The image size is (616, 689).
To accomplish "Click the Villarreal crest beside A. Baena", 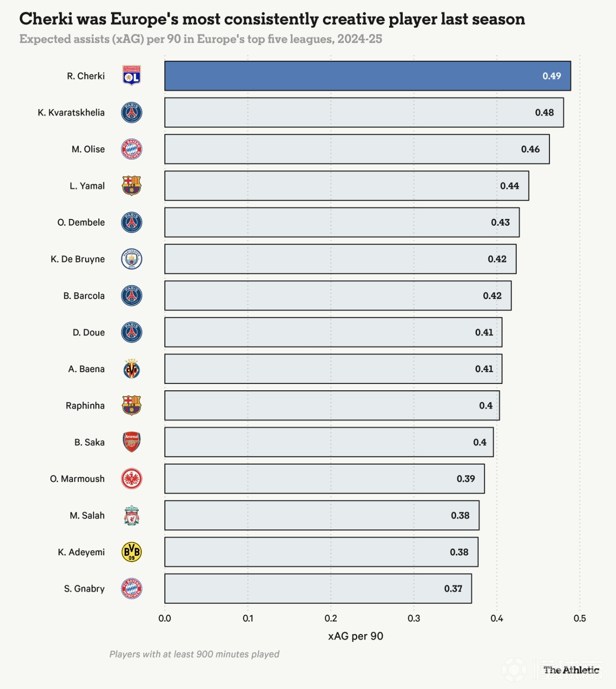I will 132,369.
